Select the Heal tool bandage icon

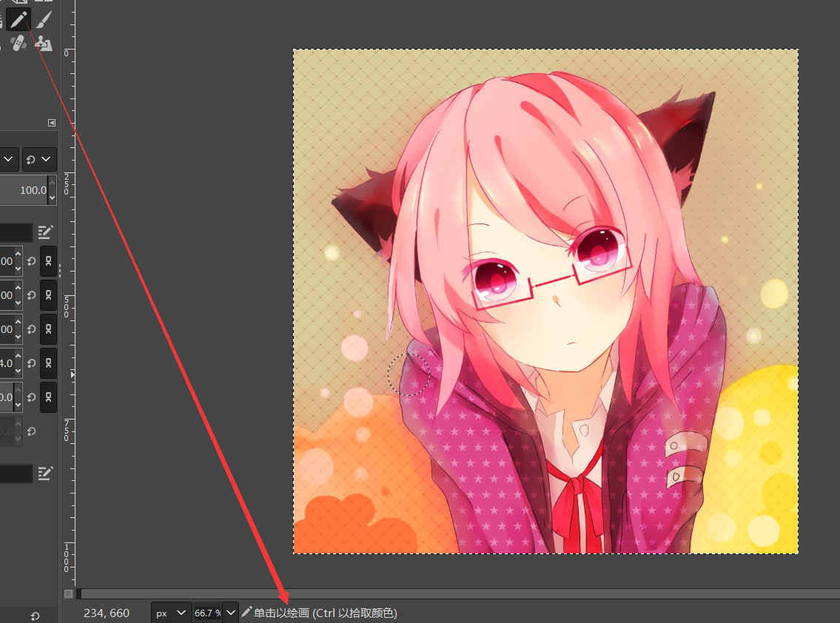pos(18,44)
